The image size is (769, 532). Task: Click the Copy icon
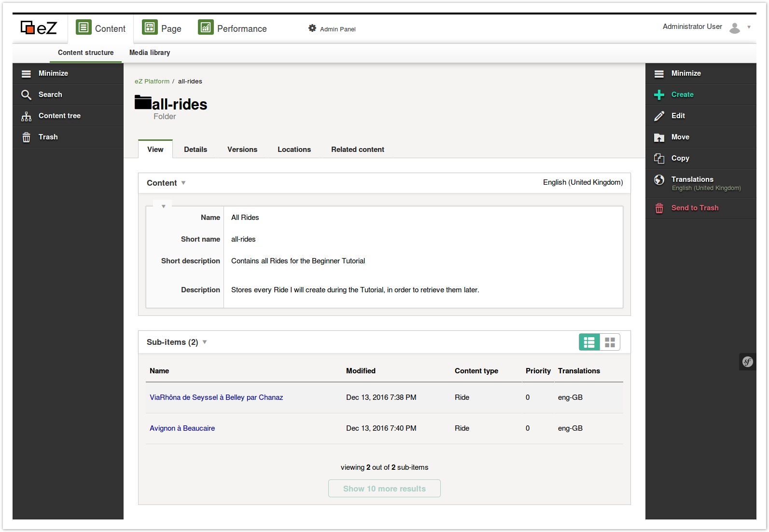click(659, 159)
